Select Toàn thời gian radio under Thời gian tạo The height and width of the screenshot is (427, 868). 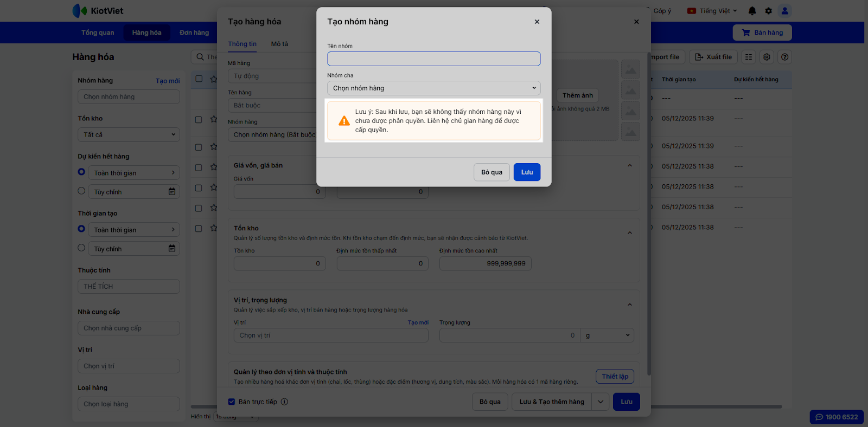coord(81,229)
